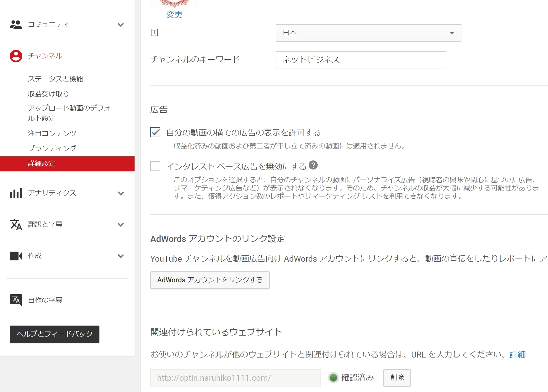Click the 自作の字幕 caption icon

16,300
